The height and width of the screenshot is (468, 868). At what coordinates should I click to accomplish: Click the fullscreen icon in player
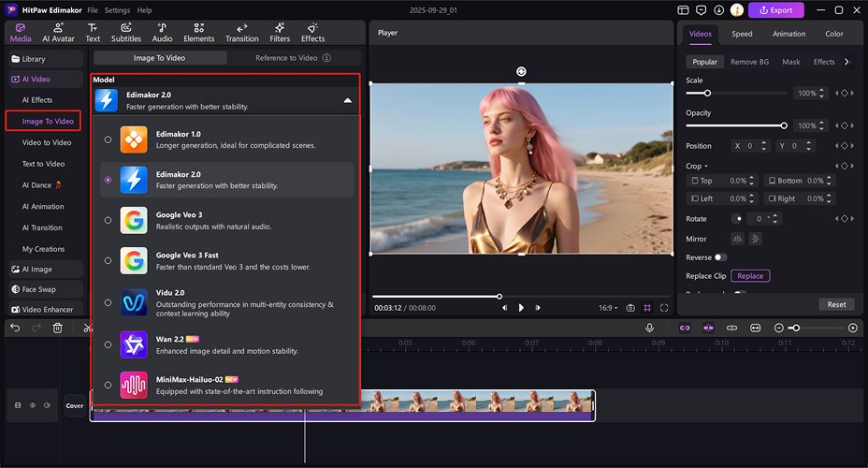pyautogui.click(x=664, y=308)
